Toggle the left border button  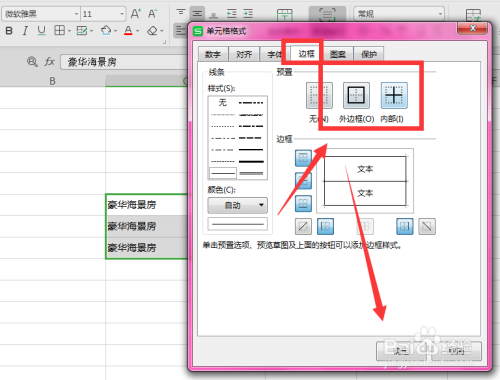tap(325, 227)
